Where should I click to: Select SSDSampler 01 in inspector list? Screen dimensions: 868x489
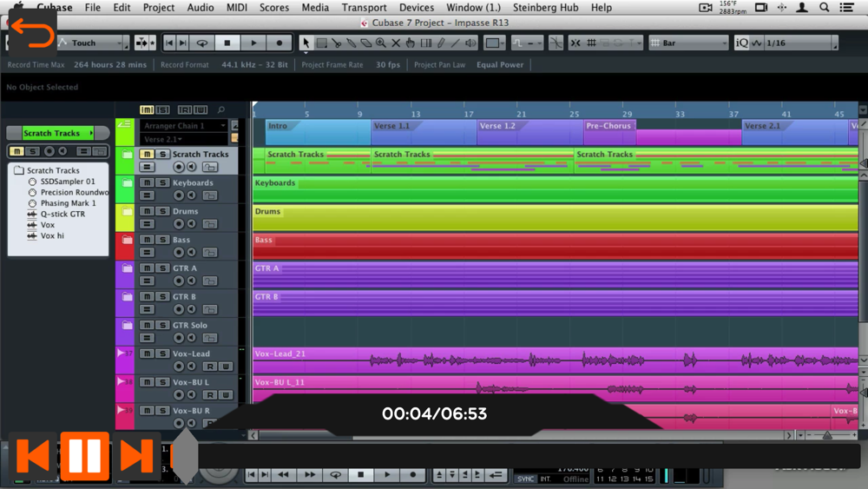[x=68, y=181]
